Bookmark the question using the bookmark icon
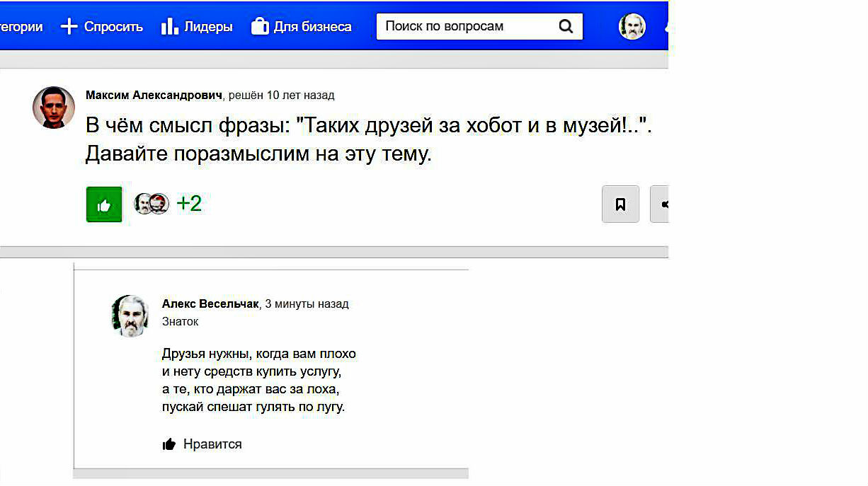The height and width of the screenshot is (486, 868). pos(620,204)
